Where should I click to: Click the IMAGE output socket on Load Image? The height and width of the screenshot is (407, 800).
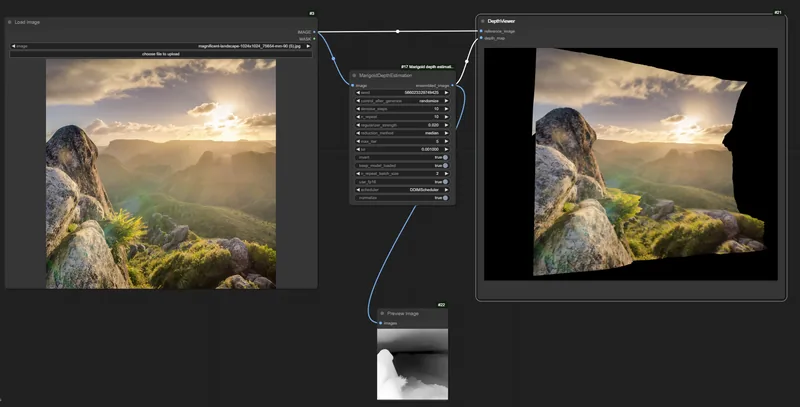[314, 32]
